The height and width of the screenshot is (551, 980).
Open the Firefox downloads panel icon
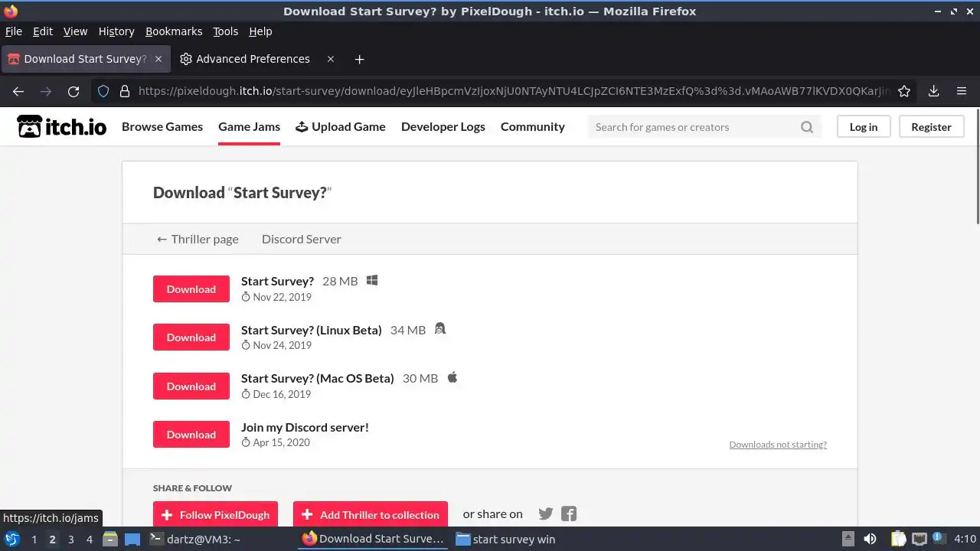pos(933,91)
